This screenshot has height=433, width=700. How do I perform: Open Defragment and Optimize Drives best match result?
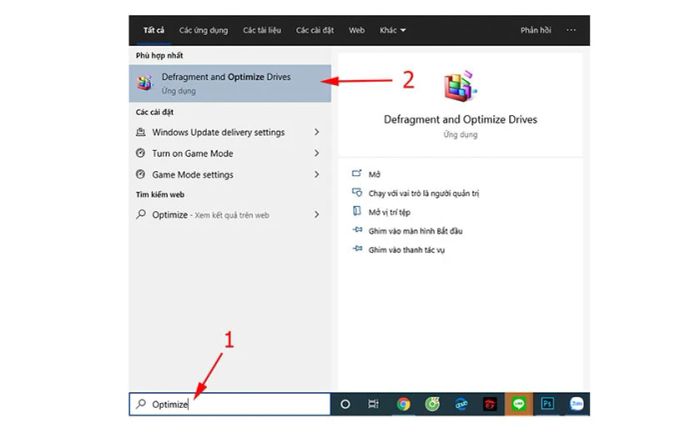(230, 83)
